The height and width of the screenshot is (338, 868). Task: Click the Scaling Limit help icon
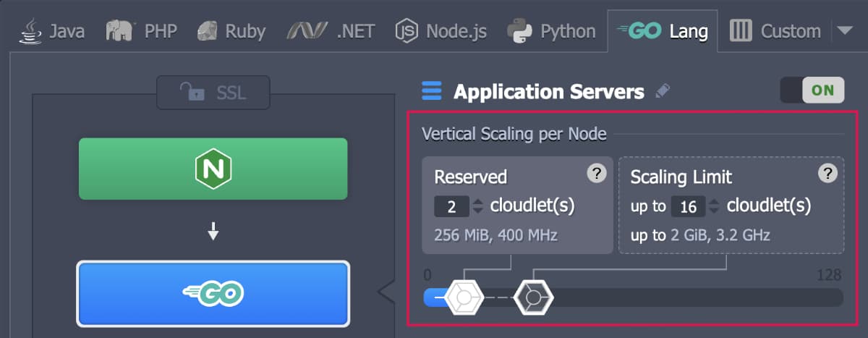point(827,173)
